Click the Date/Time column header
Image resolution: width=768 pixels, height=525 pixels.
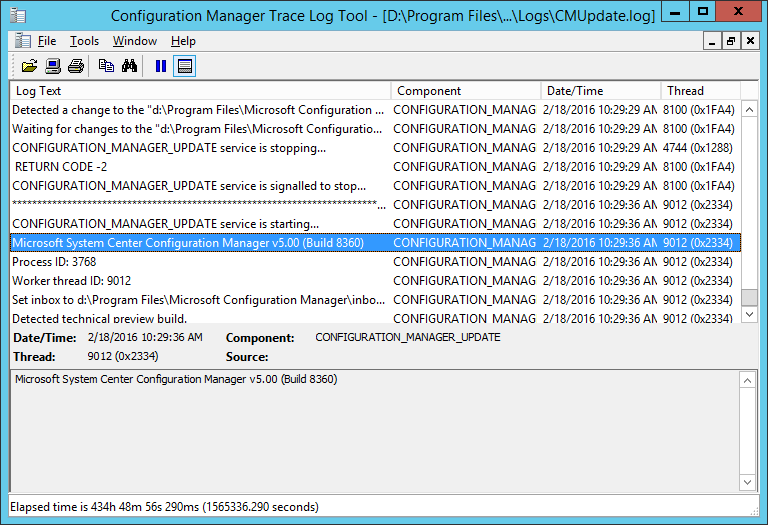click(601, 91)
